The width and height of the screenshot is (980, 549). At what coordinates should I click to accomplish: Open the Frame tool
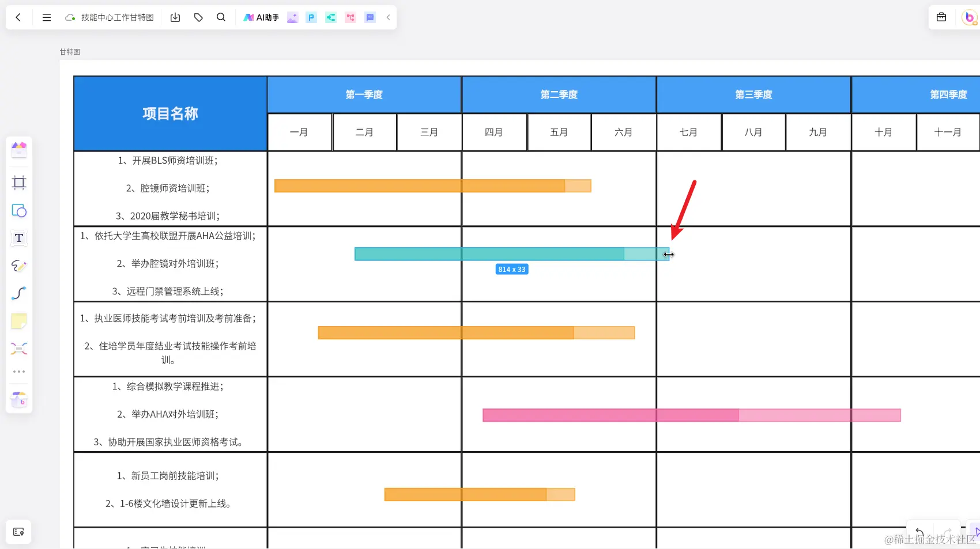pos(19,183)
